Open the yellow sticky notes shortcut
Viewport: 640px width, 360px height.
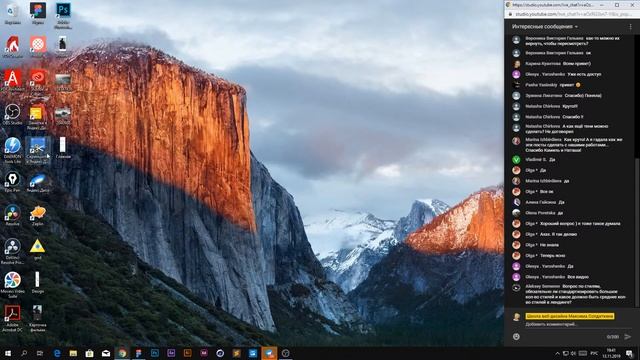point(37,117)
